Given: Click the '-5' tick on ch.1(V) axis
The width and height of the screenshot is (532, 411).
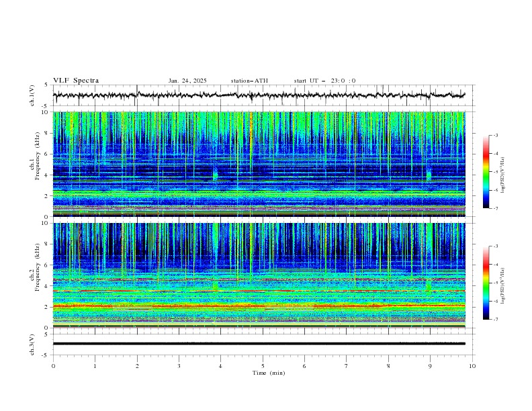Looking at the screenshot, I should (x=46, y=106).
